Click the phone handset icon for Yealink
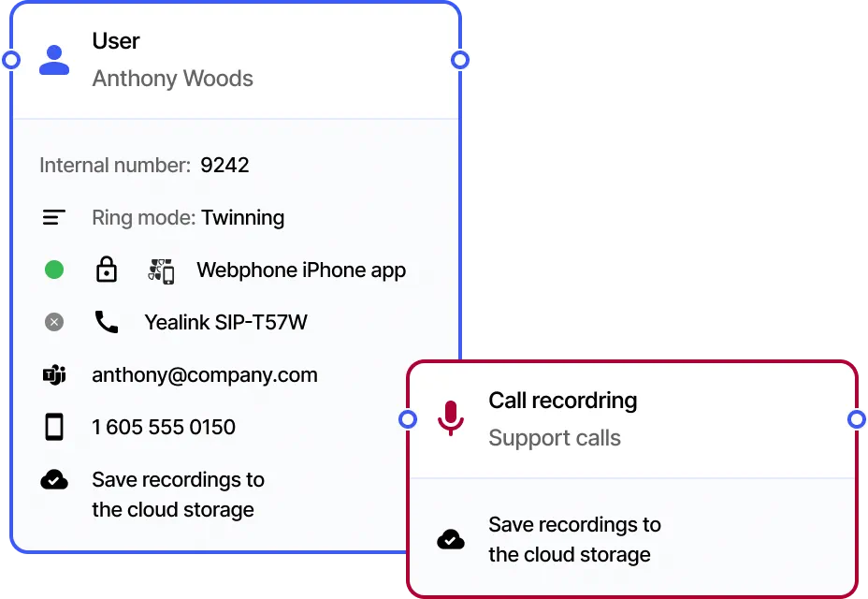 [107, 322]
